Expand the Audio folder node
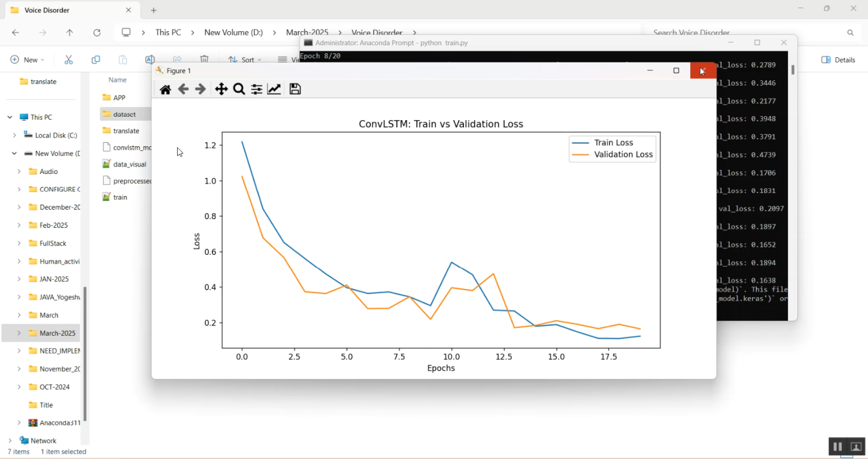Image resolution: width=868 pixels, height=459 pixels. (x=19, y=172)
